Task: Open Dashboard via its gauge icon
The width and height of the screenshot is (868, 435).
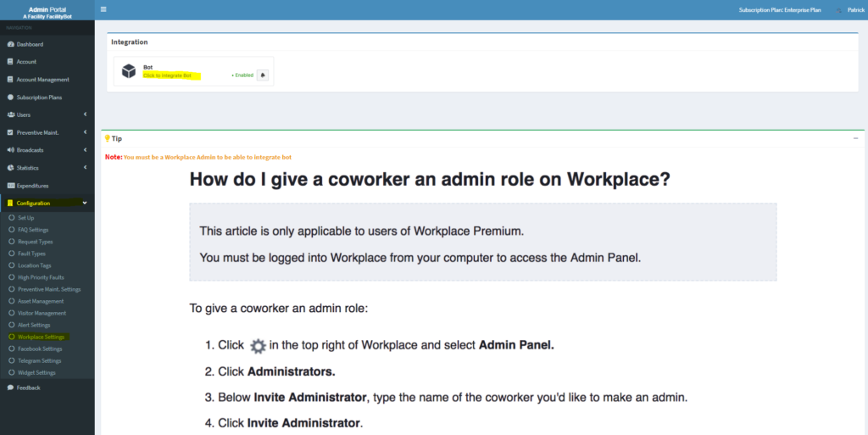Action: click(x=10, y=44)
